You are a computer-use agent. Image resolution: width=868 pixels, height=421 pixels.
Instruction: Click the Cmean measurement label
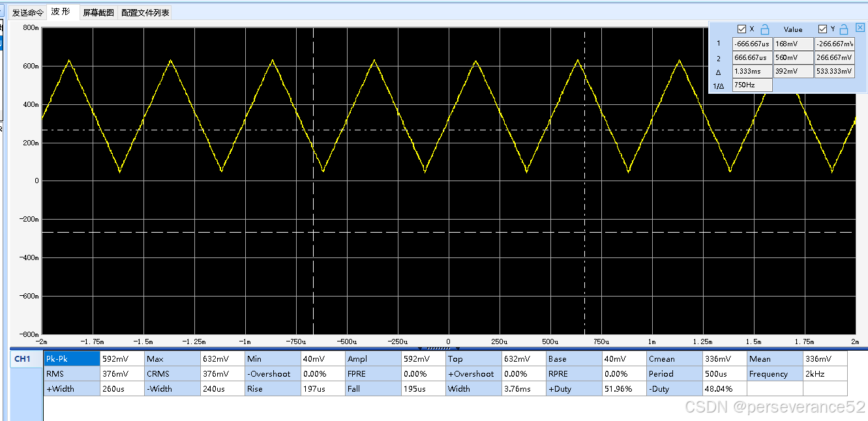click(675, 359)
